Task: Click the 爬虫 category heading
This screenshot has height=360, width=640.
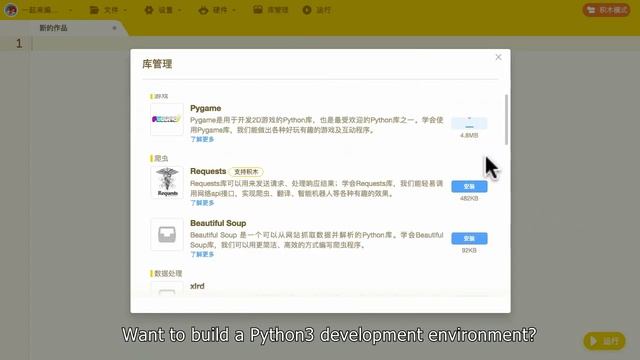Action: click(161, 158)
